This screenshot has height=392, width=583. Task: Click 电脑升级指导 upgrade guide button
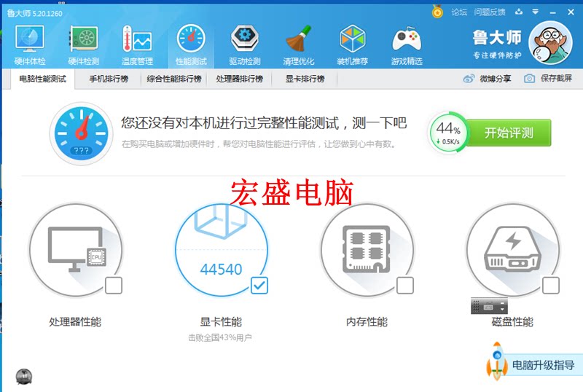coord(543,365)
